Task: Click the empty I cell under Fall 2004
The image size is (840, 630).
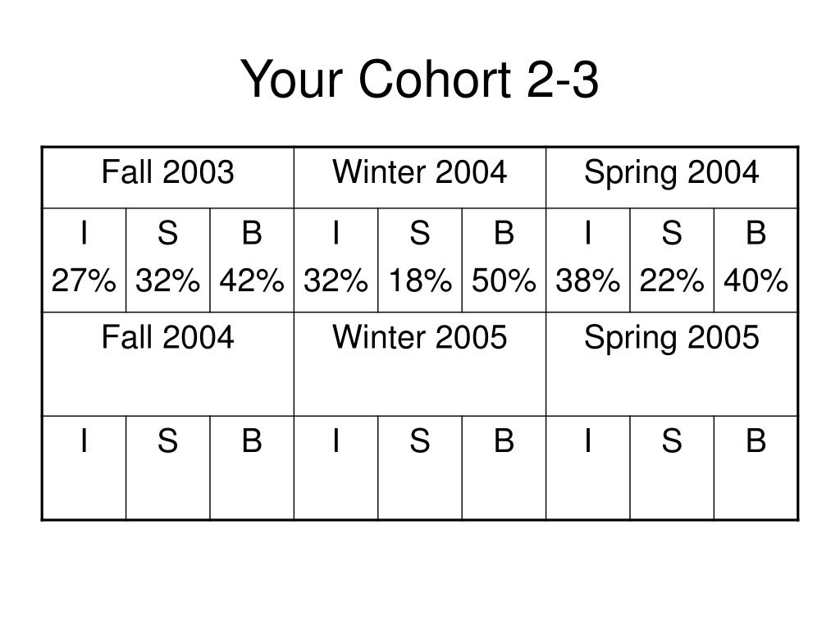Action: 84,468
